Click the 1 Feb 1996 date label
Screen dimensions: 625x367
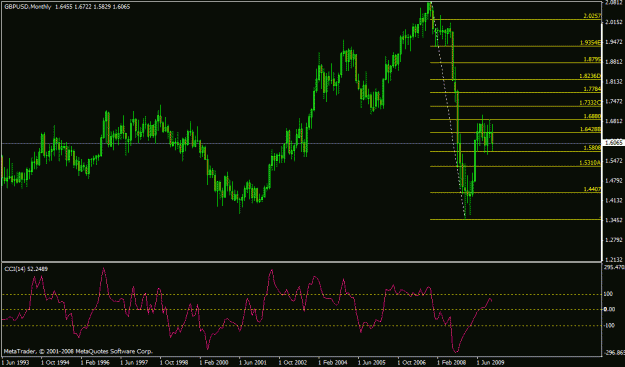tap(94, 363)
